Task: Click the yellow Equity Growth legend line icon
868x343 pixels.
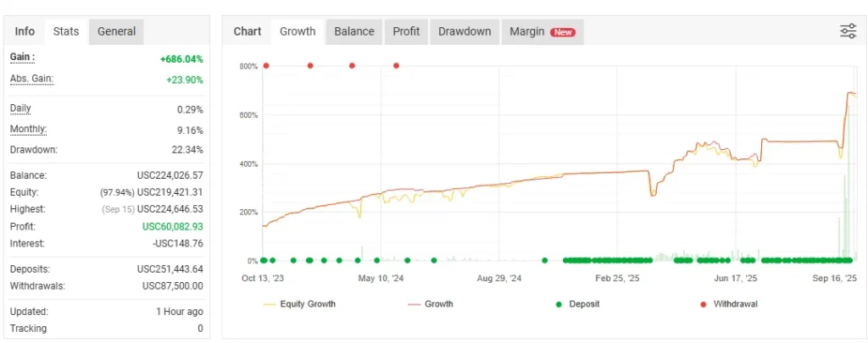Action: (x=270, y=304)
